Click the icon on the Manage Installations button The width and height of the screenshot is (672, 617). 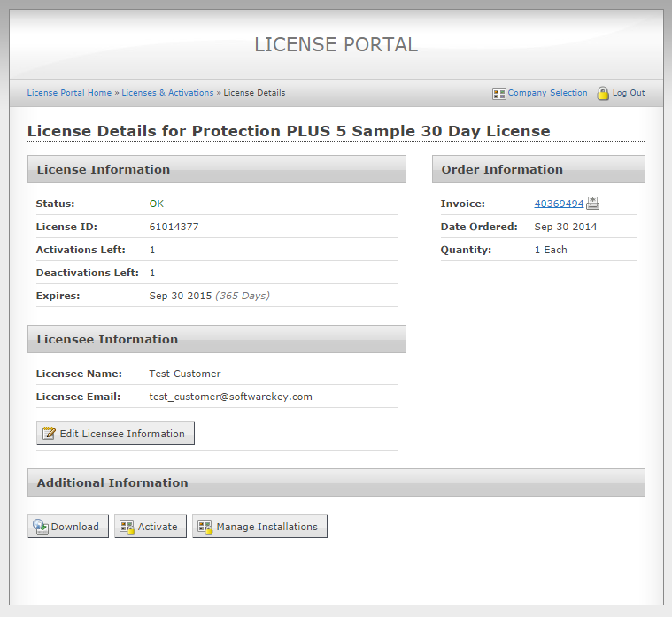click(x=205, y=527)
